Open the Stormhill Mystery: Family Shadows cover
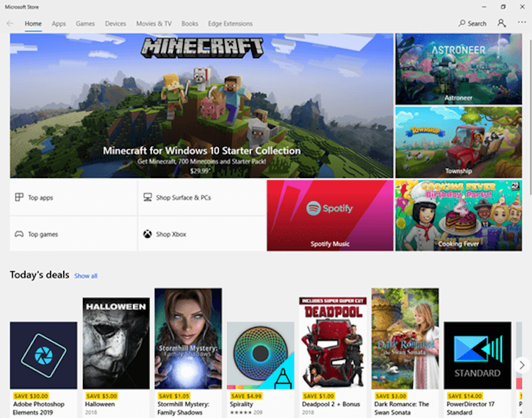 click(188, 339)
